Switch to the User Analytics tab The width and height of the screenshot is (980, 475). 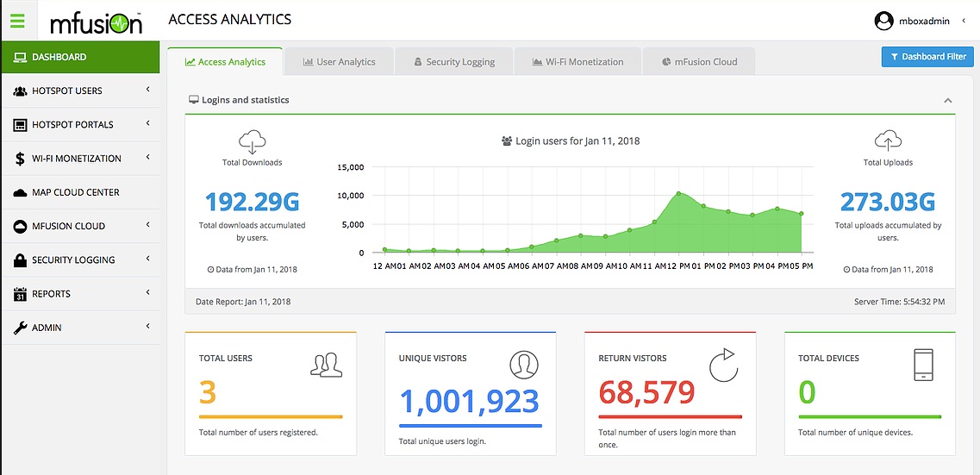pyautogui.click(x=339, y=62)
